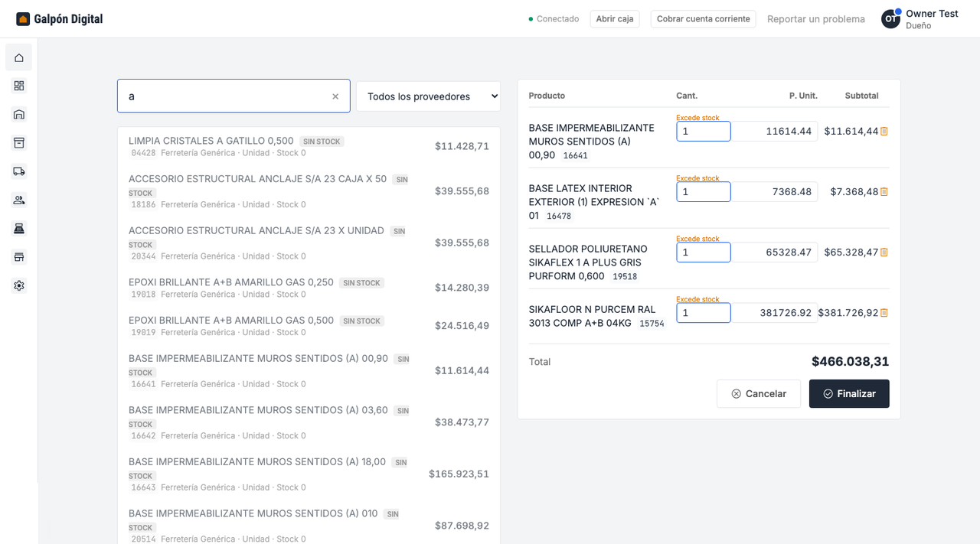Screen dimensions: 980x544
Task: Click the $11.428,71 price
Action: (x=462, y=146)
